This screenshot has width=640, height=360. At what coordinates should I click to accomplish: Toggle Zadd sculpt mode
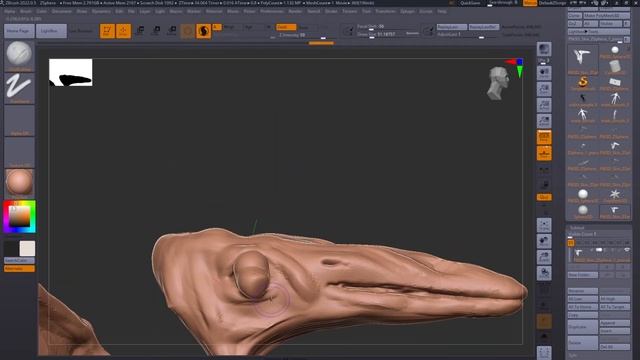coord(286,27)
